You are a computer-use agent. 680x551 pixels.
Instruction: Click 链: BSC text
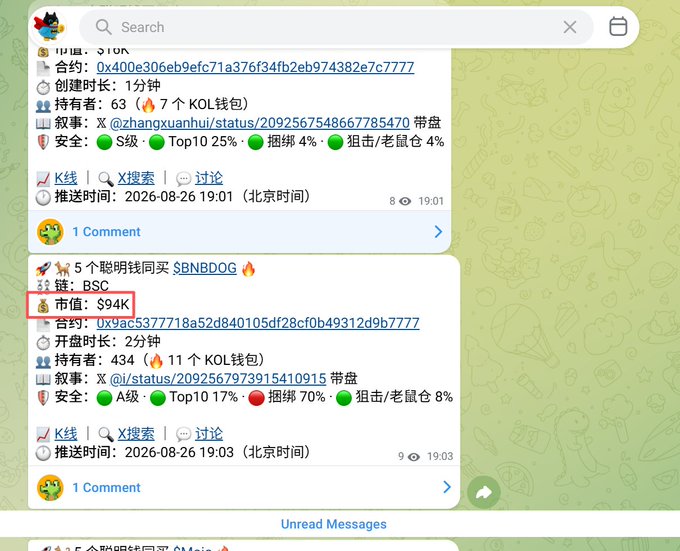(x=82, y=286)
